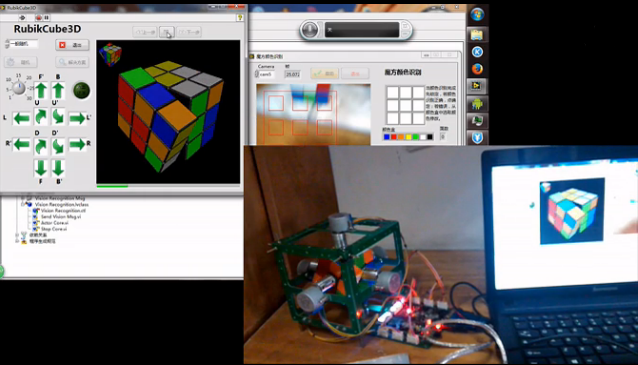The image size is (638, 365).
Task: Pick the blue color swatch in palette
Action: pyautogui.click(x=387, y=137)
